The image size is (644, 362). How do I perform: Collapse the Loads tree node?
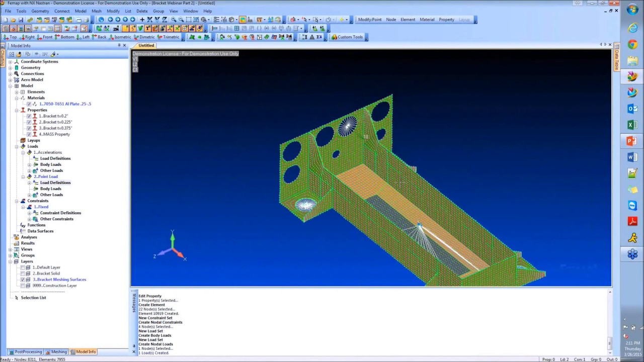pos(16,146)
